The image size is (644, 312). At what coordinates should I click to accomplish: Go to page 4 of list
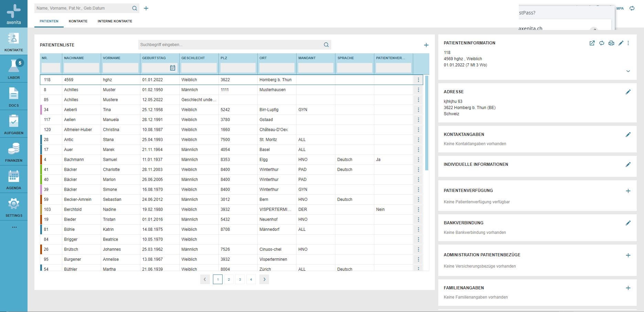click(x=251, y=279)
